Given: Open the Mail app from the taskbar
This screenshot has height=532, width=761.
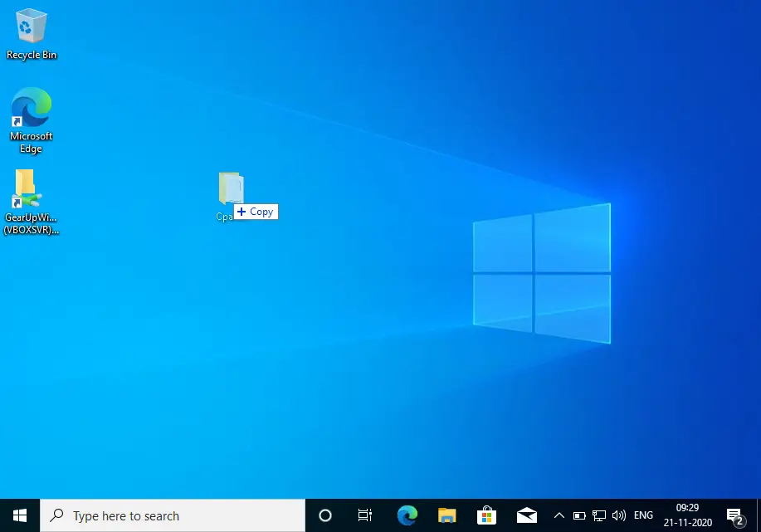Looking at the screenshot, I should pos(527,515).
